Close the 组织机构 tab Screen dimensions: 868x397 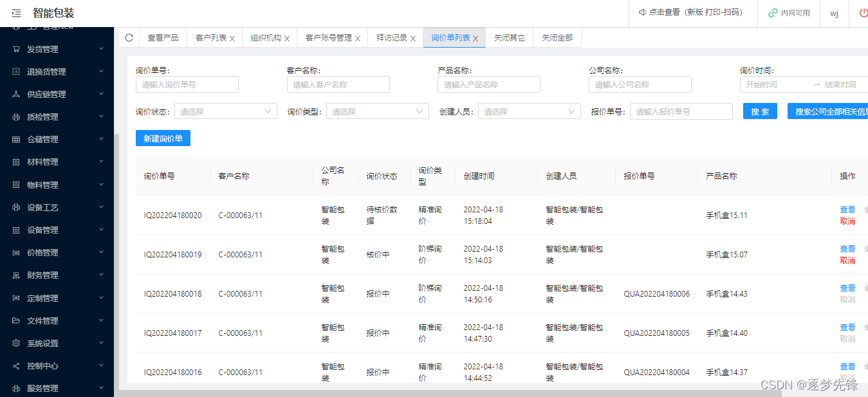point(287,39)
